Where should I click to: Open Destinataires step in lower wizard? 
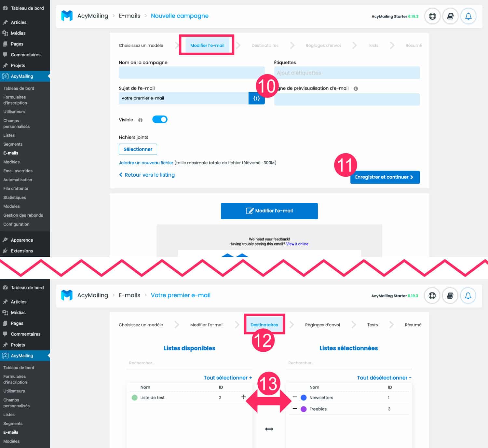tap(264, 325)
